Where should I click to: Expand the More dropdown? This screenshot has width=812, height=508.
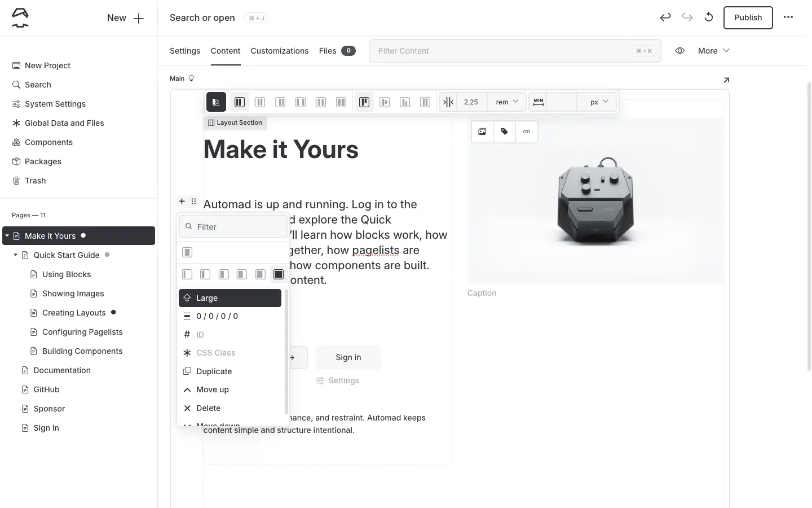click(x=713, y=51)
